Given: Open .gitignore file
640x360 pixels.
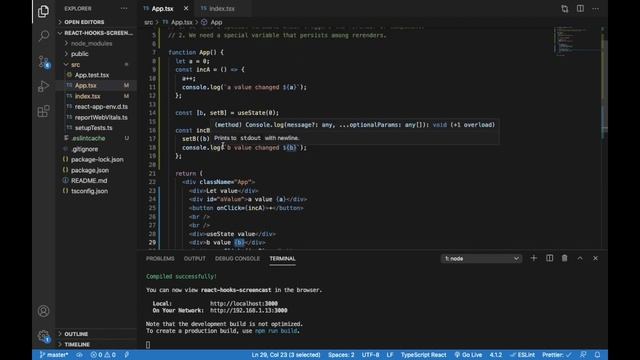Looking at the screenshot, I should pyautogui.click(x=84, y=149).
